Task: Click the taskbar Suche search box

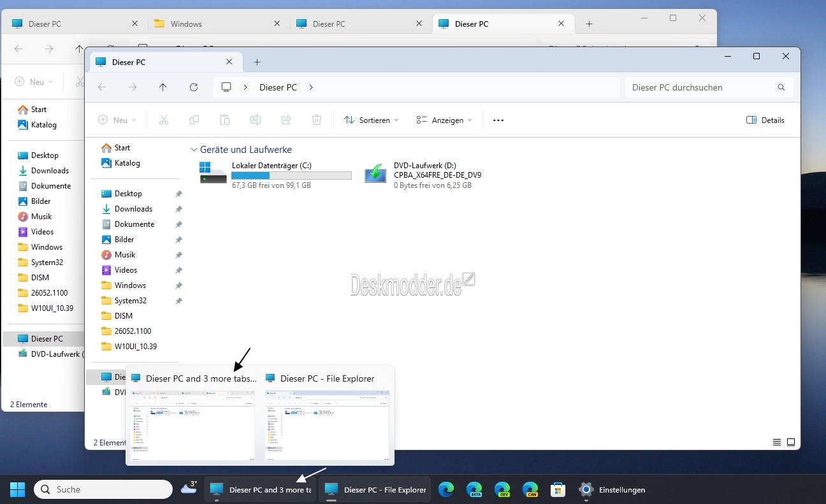Action: pos(103,489)
